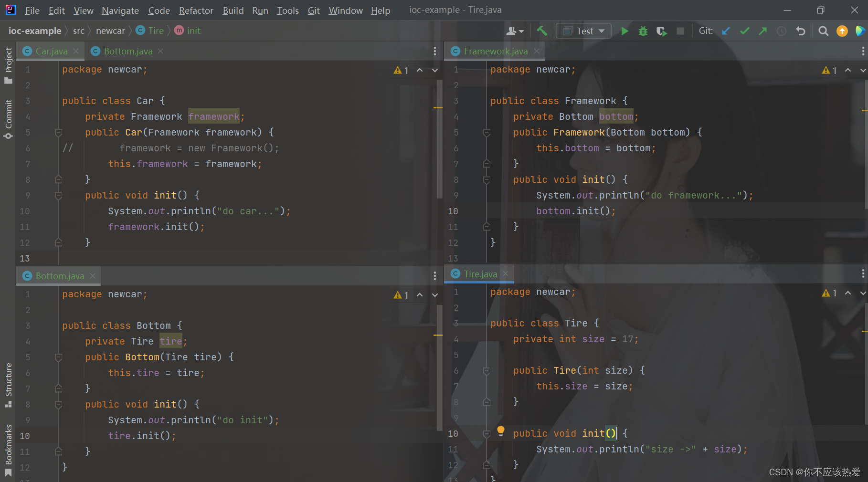Click the warning indicator in Tire.java
Screen dimensions: 868x482
coord(829,293)
